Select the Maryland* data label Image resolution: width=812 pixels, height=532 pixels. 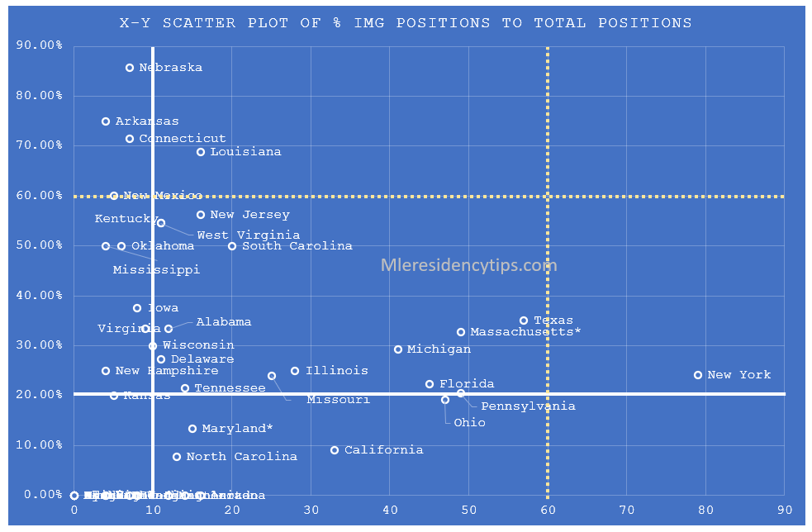237,429
